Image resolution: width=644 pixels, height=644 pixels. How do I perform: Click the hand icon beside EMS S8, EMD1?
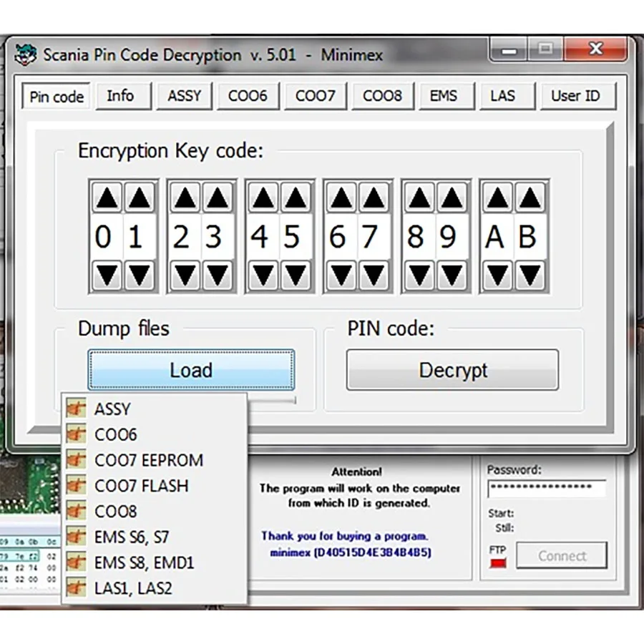click(x=76, y=562)
